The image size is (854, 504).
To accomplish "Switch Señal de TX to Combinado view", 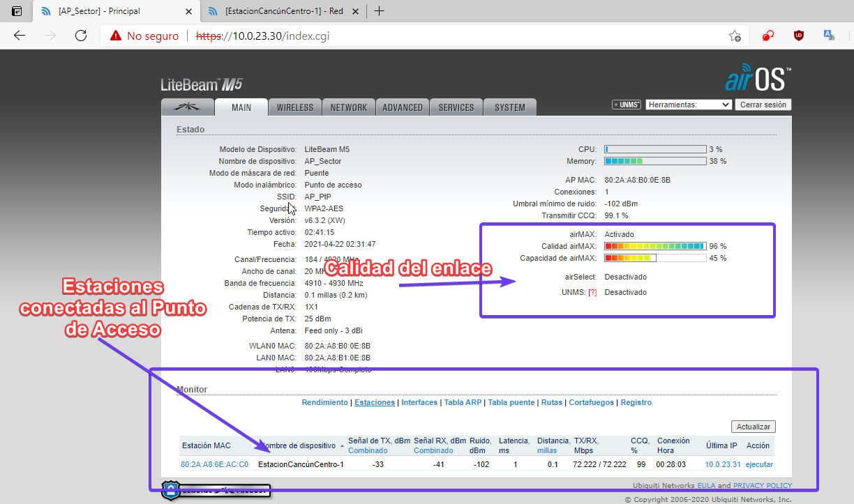I will tap(368, 451).
